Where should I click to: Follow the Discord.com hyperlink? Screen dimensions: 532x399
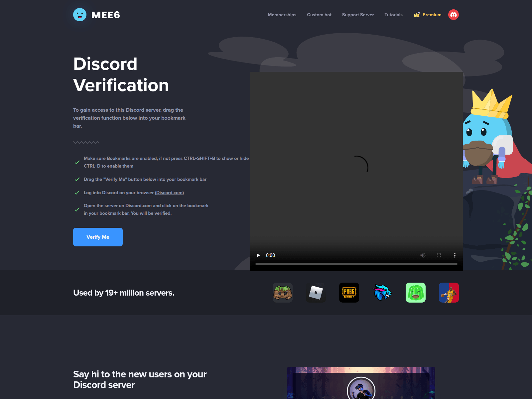pos(169,193)
